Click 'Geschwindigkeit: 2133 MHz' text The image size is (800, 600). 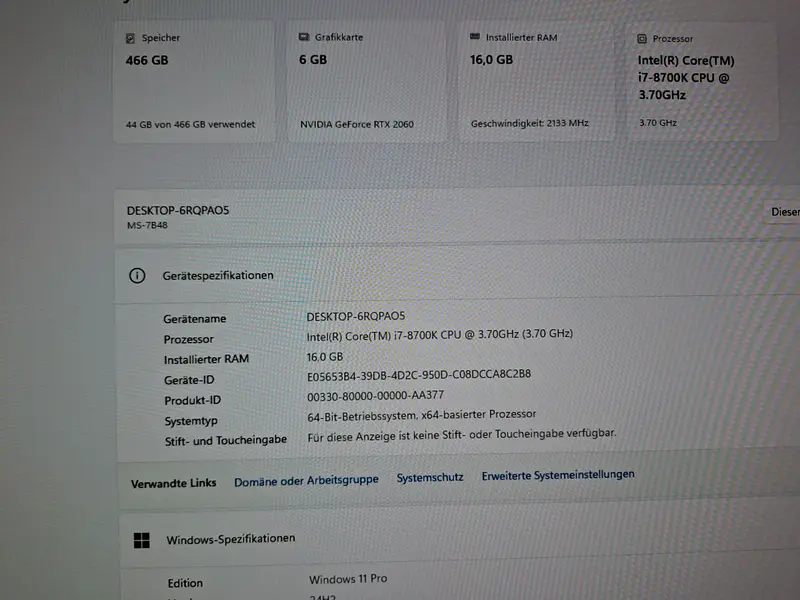pos(530,123)
